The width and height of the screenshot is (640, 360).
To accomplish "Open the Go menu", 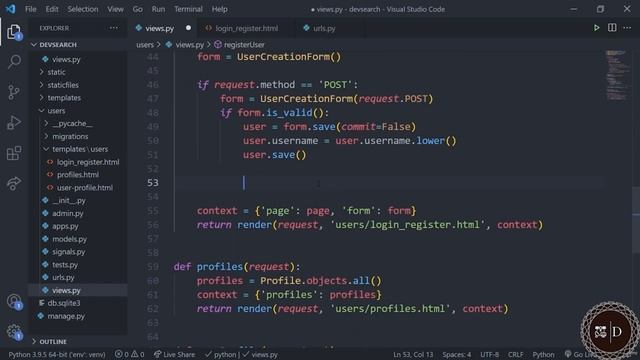I will pos(138,9).
